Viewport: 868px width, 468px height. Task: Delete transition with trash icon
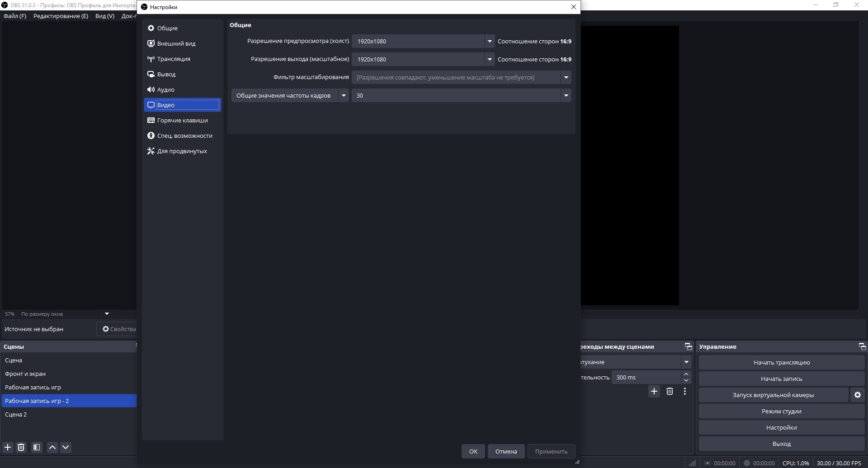tap(670, 391)
